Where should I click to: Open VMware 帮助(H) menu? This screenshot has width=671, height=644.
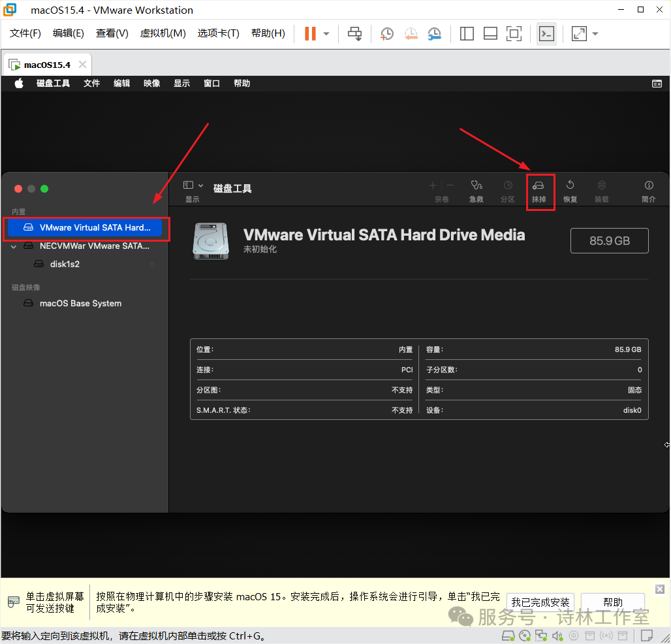pyautogui.click(x=268, y=33)
